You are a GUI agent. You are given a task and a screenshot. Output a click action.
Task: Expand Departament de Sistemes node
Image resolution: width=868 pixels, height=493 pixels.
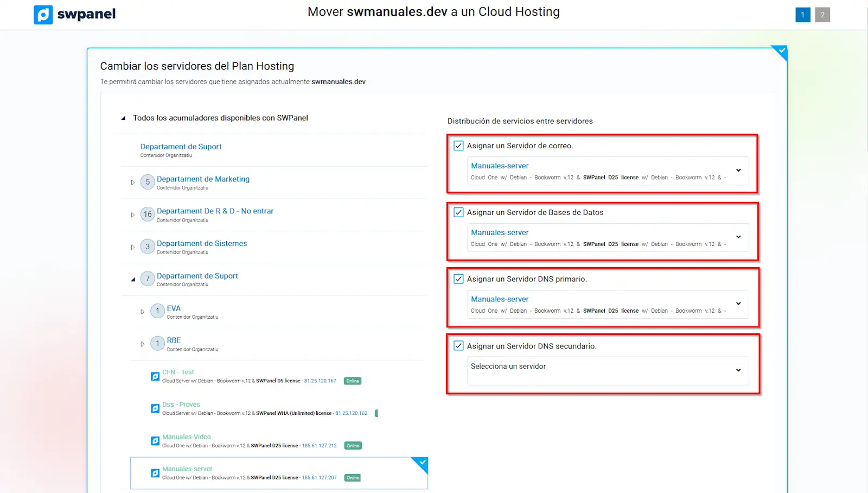132,247
